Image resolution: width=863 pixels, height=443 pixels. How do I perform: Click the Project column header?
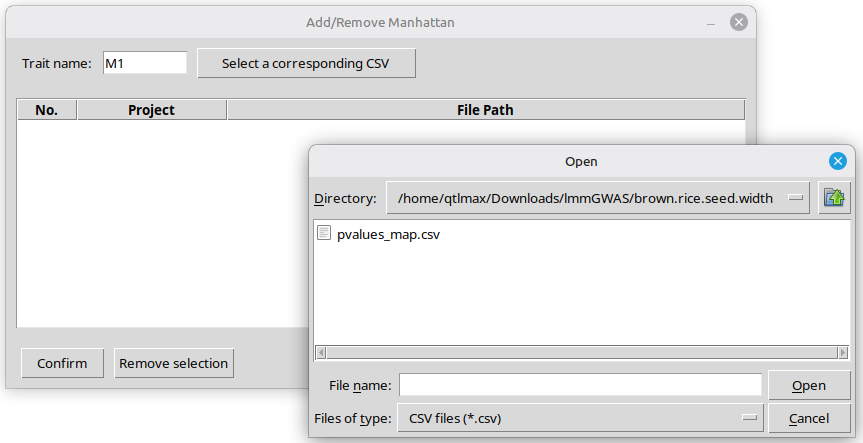point(151,110)
